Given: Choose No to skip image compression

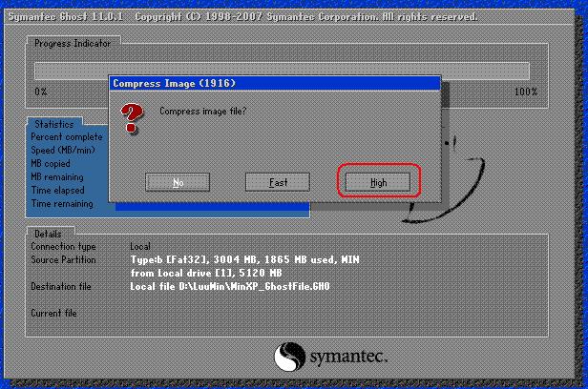Looking at the screenshot, I should point(178,182).
